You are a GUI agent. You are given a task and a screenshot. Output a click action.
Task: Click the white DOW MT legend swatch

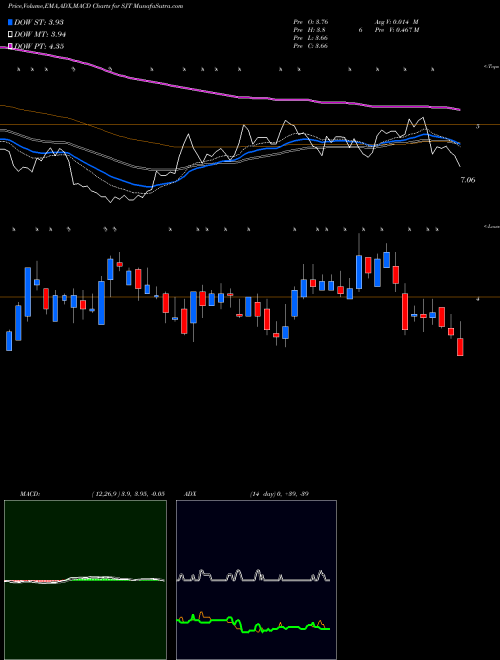click(11, 35)
